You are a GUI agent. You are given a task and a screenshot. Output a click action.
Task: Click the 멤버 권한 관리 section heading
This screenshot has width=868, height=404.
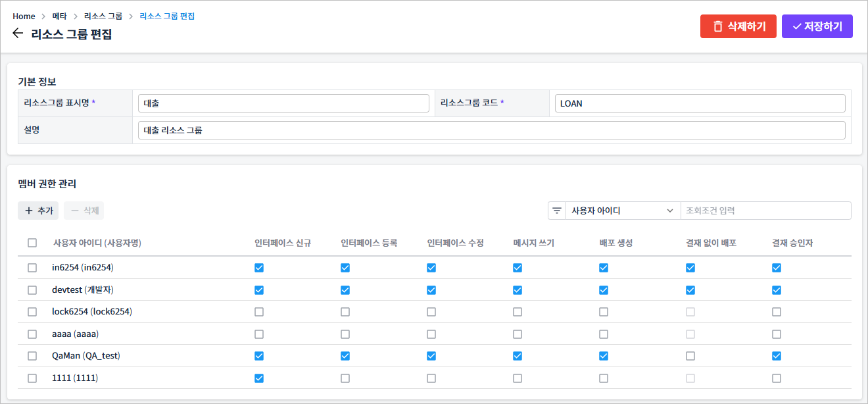(x=47, y=184)
